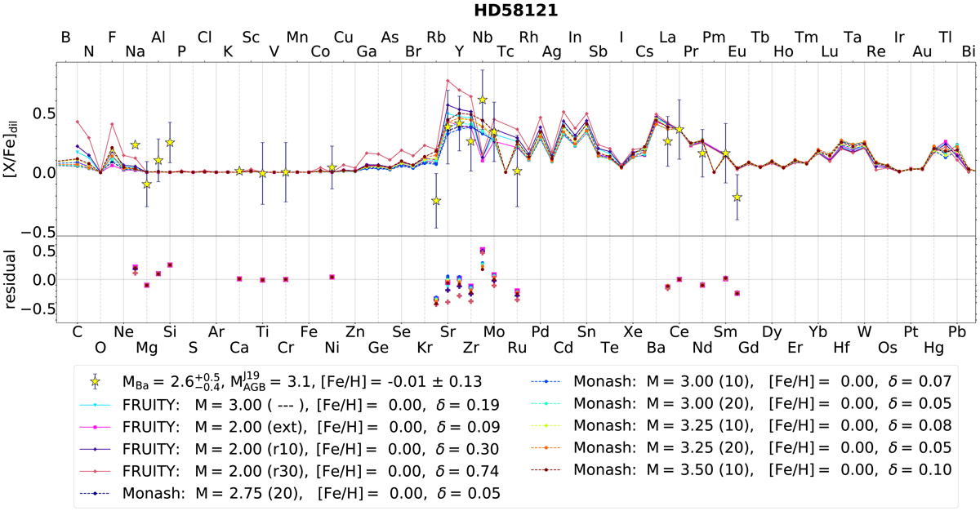Click the yellow star data point at Rb
Screen dimensions: 980x511
[x=436, y=200]
